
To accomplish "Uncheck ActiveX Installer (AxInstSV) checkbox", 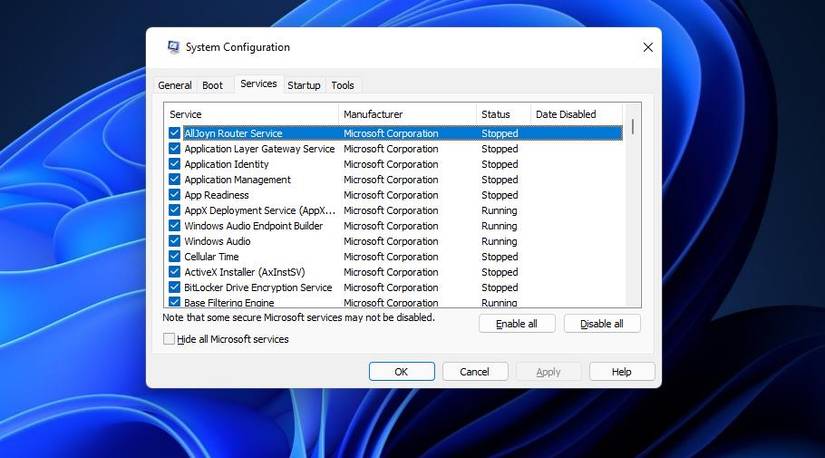I will (174, 272).
